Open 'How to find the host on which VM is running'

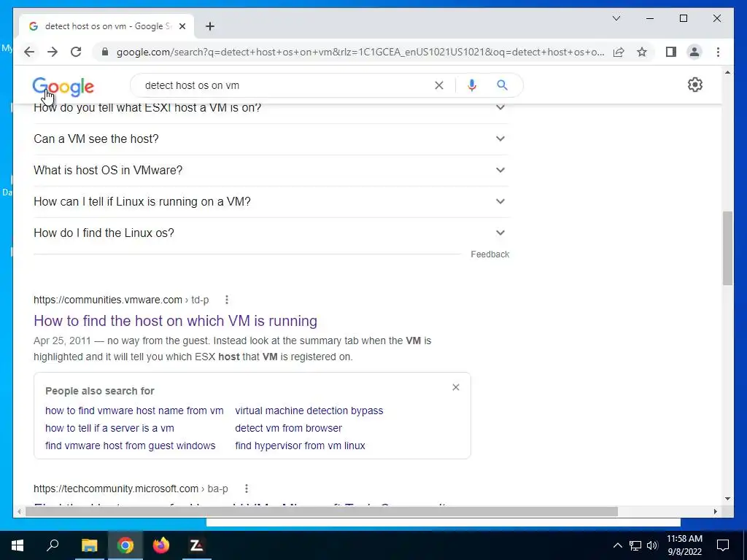[175, 321]
